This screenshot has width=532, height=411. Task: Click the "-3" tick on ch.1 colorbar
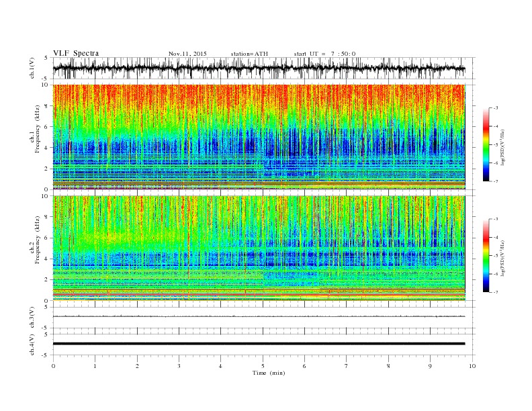coord(496,108)
